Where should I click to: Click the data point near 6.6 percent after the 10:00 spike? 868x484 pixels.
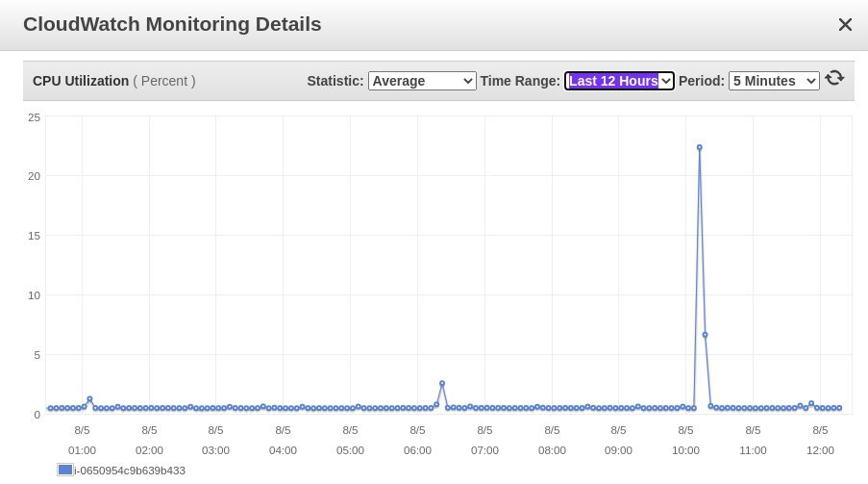coord(705,335)
